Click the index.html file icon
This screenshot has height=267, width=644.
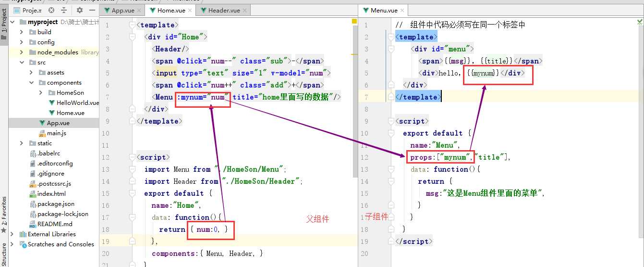tap(32, 194)
